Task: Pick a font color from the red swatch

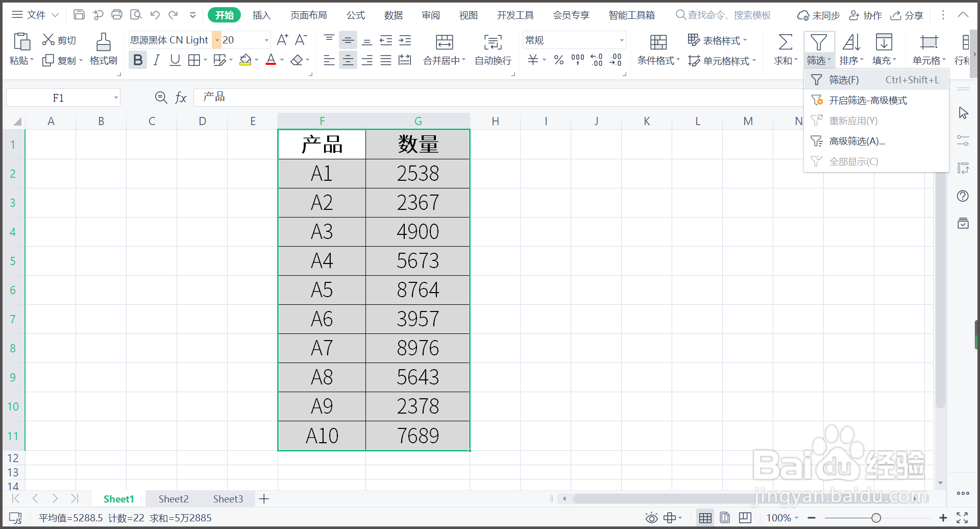Action: tap(271, 60)
